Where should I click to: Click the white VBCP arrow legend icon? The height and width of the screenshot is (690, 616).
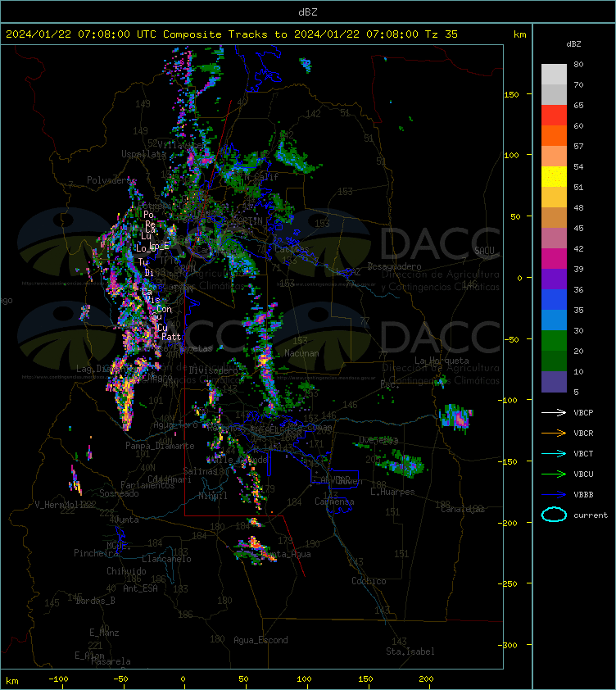tap(554, 412)
